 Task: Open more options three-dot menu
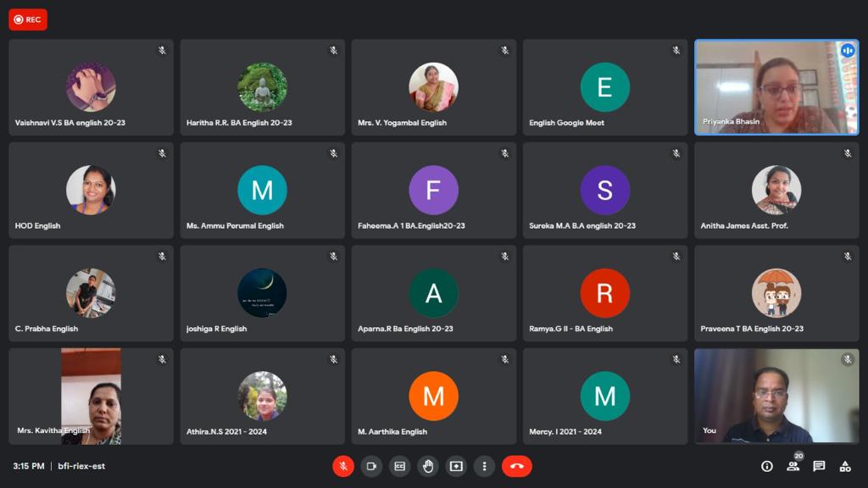pyautogui.click(x=484, y=466)
